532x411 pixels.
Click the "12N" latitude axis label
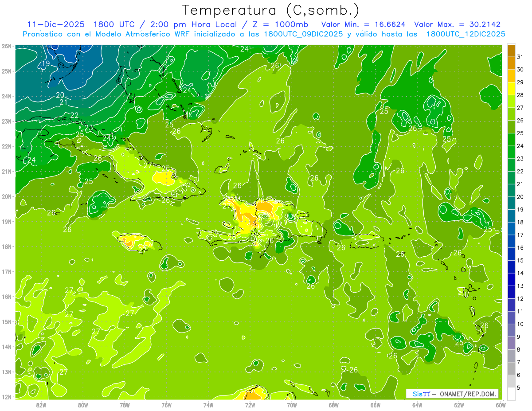pyautogui.click(x=6, y=397)
